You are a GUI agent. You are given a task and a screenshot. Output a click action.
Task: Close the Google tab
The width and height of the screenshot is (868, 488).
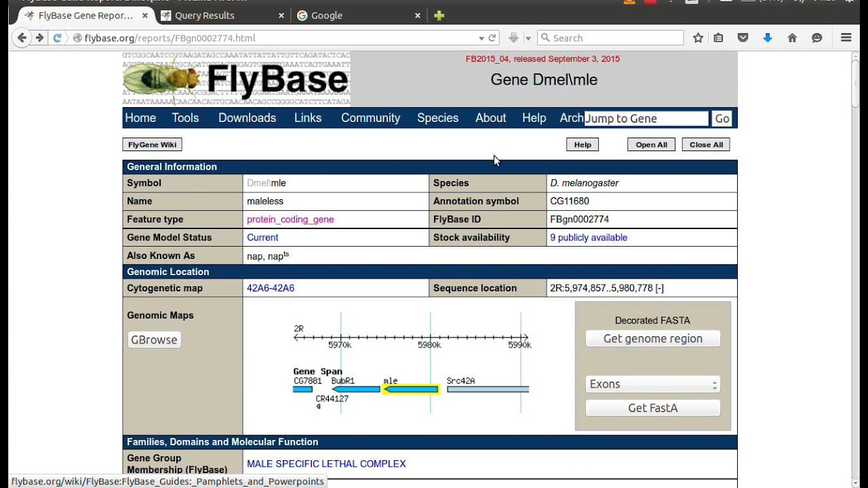pos(418,16)
